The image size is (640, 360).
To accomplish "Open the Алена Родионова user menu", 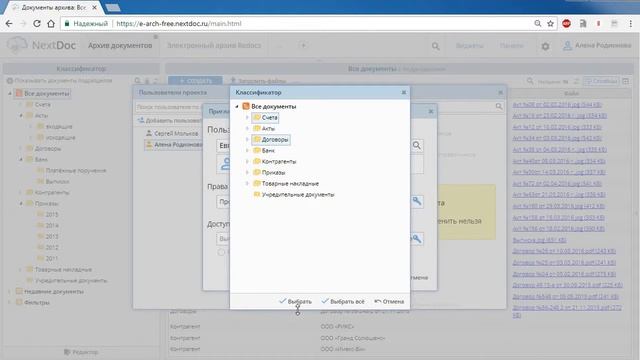I will point(597,46).
